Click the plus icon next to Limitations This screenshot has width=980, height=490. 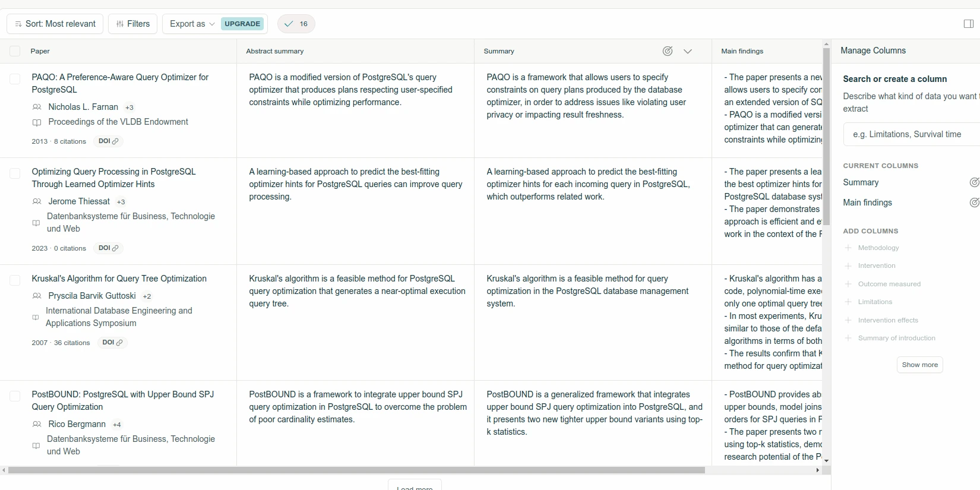pos(848,302)
